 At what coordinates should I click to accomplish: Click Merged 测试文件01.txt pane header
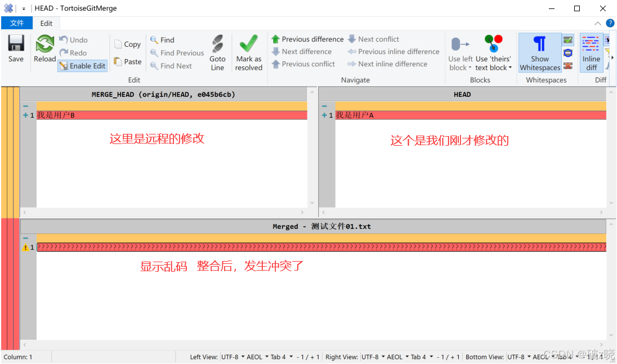coord(313,226)
